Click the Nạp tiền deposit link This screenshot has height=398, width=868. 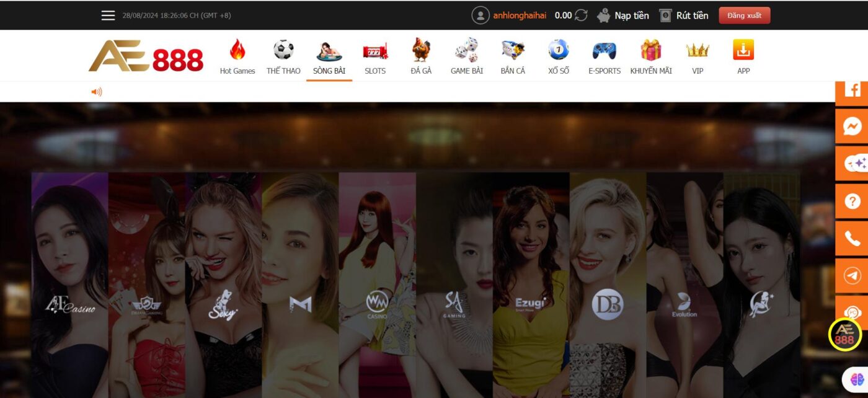point(623,15)
